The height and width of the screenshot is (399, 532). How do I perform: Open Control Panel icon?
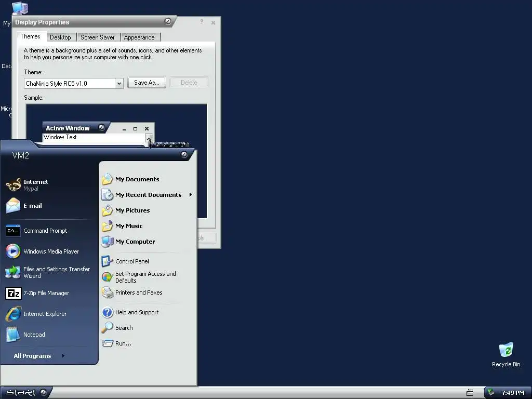[x=108, y=261]
